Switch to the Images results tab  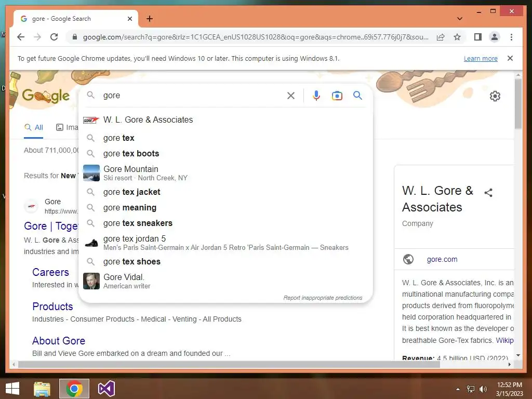pyautogui.click(x=67, y=127)
